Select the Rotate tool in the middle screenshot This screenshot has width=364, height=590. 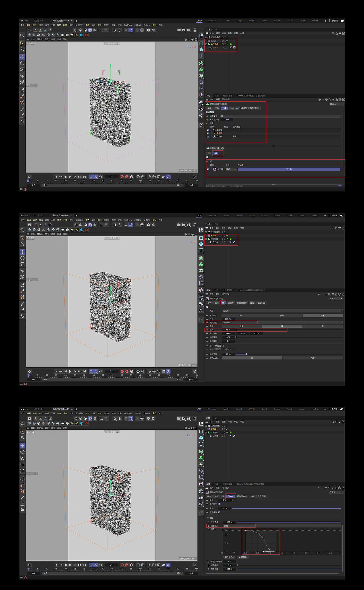22,258
